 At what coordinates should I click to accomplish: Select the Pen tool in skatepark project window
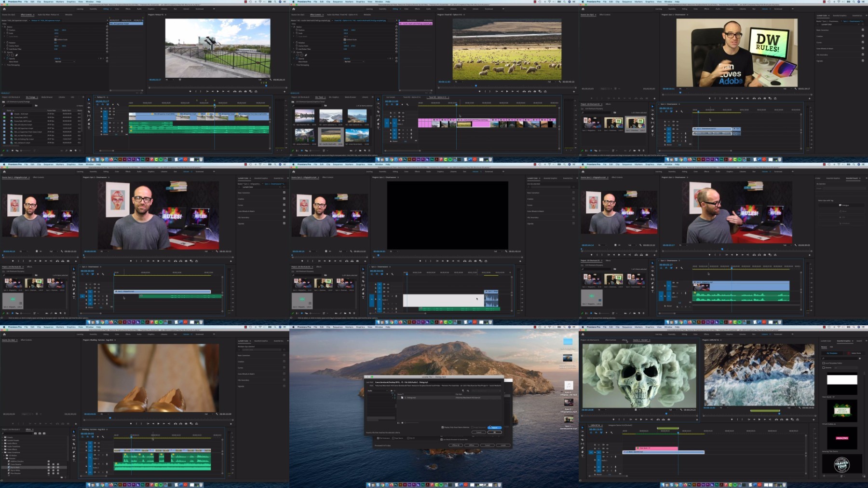tap(89, 120)
